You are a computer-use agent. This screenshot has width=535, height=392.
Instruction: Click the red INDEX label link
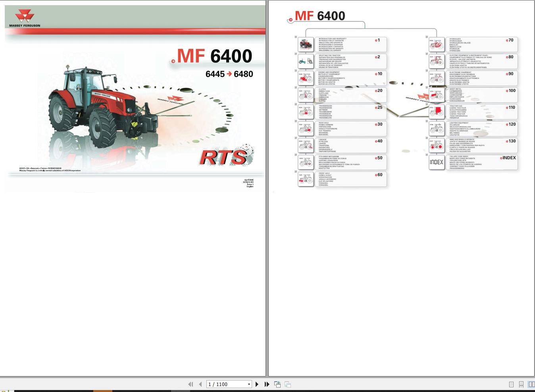[x=508, y=158]
